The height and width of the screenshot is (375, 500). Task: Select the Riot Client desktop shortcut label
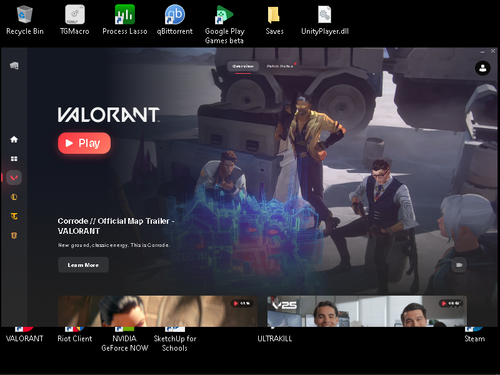[x=75, y=339]
